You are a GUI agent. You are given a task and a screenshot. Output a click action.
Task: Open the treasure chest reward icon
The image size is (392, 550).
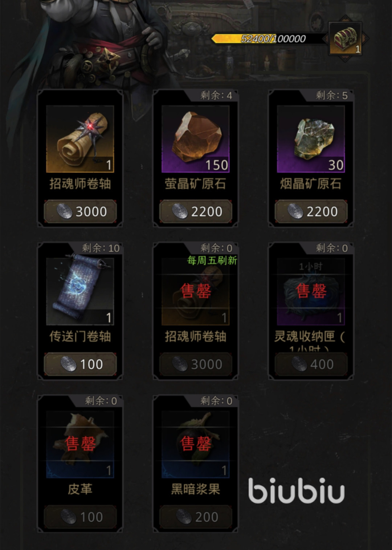(x=345, y=39)
